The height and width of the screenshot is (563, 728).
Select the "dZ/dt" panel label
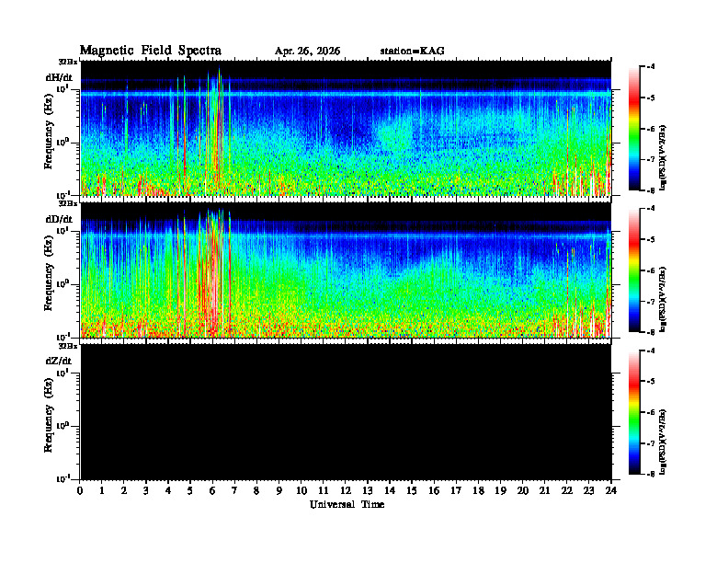[x=59, y=361]
